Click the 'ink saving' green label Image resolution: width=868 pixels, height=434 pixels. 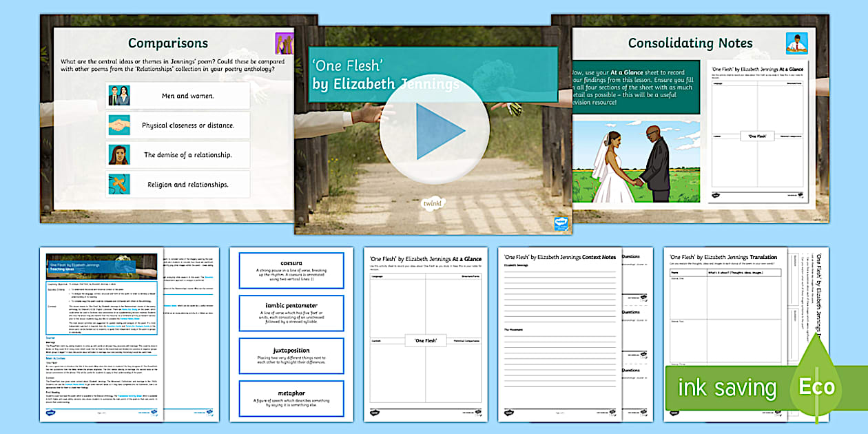click(727, 389)
